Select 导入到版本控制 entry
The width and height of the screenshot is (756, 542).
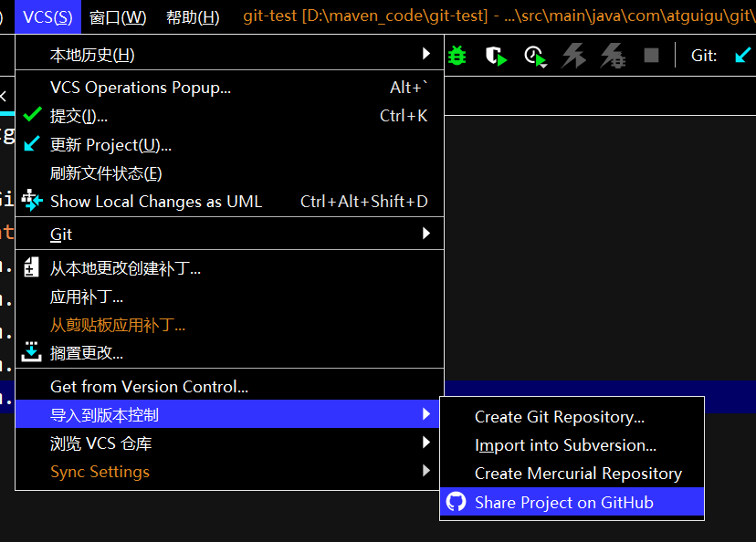coord(227,414)
